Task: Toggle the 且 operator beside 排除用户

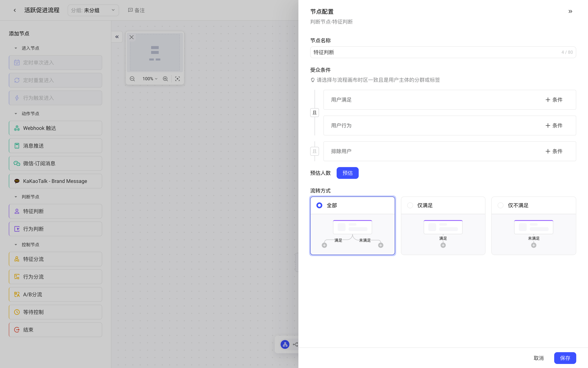Action: coord(314,151)
